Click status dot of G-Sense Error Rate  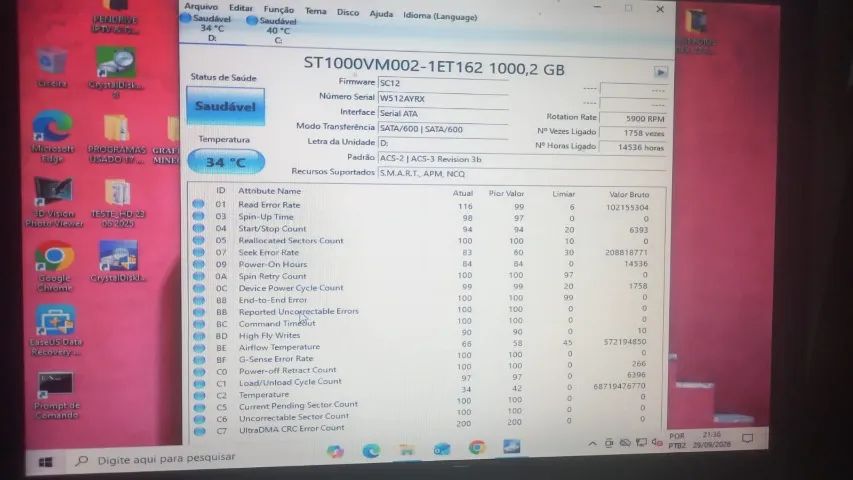coord(199,360)
